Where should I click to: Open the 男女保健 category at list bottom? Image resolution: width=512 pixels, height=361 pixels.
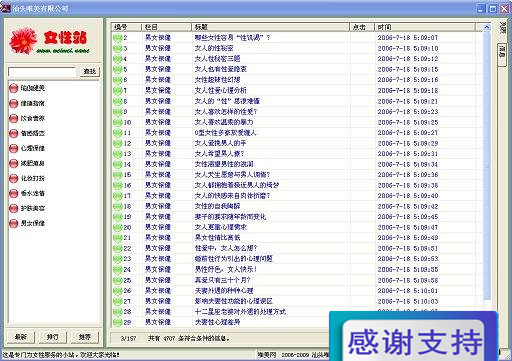tap(27, 223)
